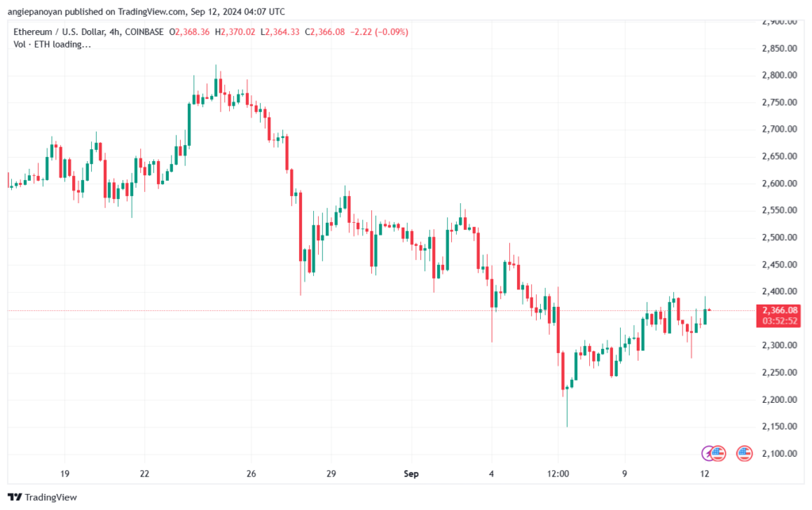Click the purple lightning-bolt news event icon
Screen dimensions: 812x510
[707, 454]
